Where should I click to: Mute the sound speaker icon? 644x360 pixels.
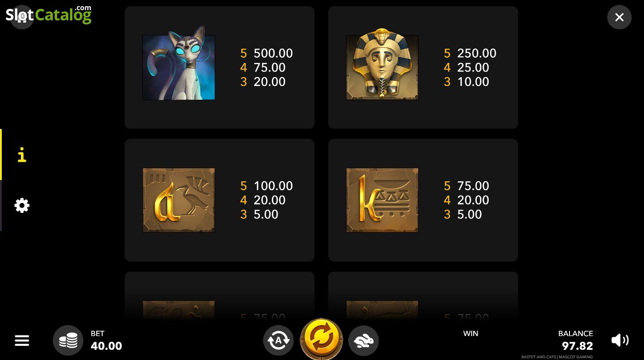620,340
